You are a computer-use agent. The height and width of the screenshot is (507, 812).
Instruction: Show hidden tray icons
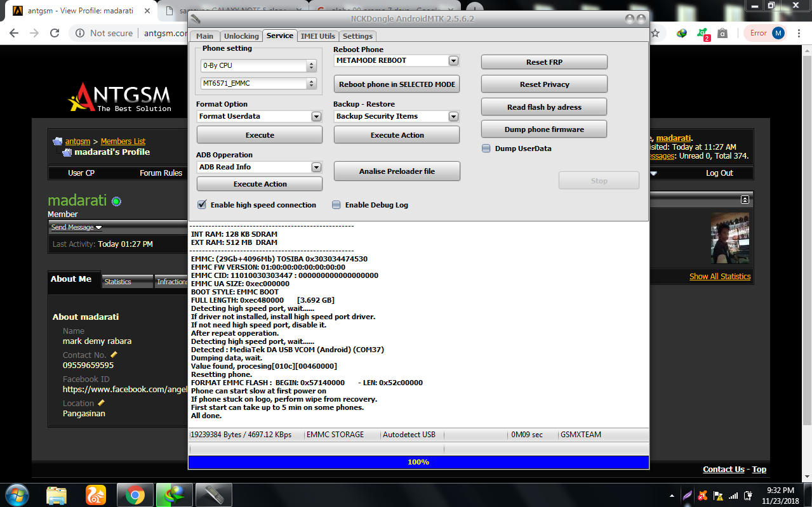point(672,495)
